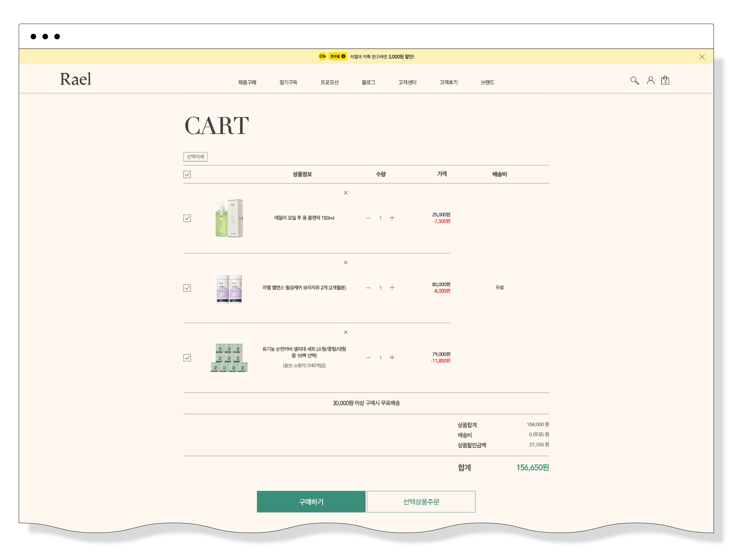Remove the organic pad set with X
The width and height of the screenshot is (741, 560).
pos(346,332)
